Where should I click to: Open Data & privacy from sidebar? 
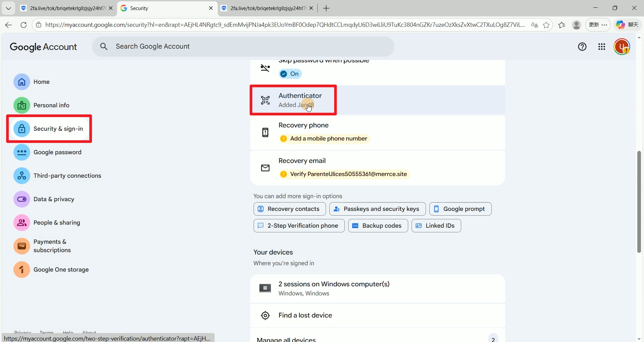click(54, 199)
